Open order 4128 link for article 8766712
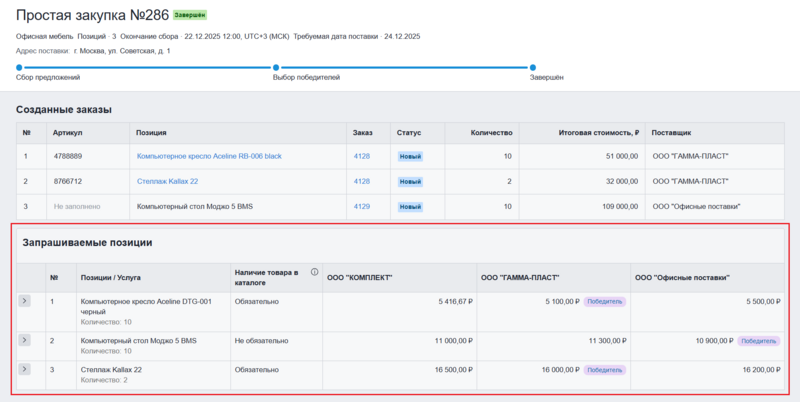 (361, 181)
